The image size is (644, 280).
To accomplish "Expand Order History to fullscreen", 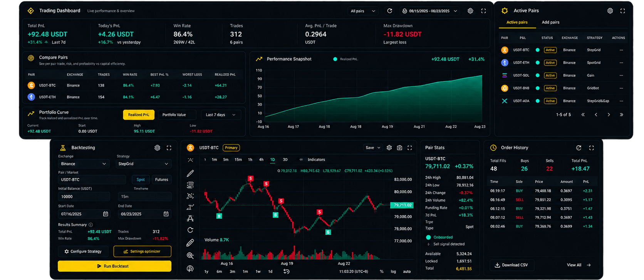I will click(591, 148).
